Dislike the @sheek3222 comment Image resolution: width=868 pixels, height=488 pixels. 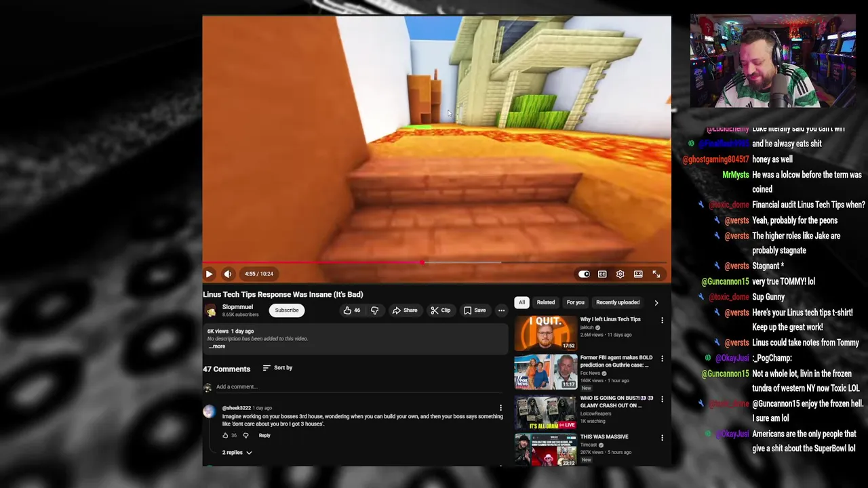click(x=245, y=436)
